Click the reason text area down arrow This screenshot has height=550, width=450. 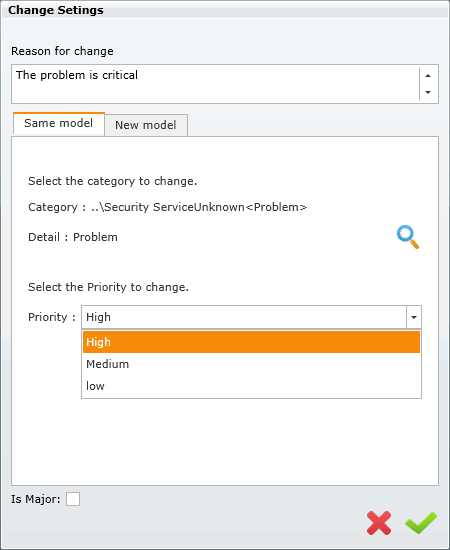(428, 92)
